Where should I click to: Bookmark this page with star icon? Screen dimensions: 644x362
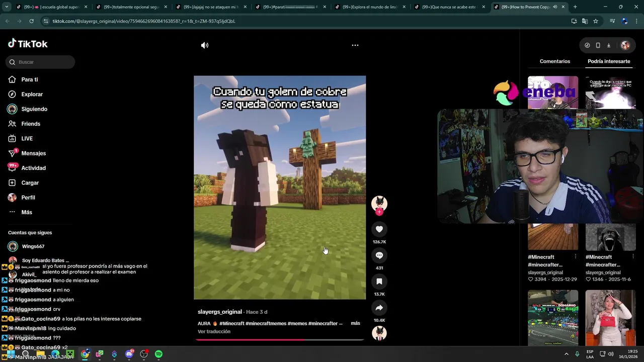[596, 21]
